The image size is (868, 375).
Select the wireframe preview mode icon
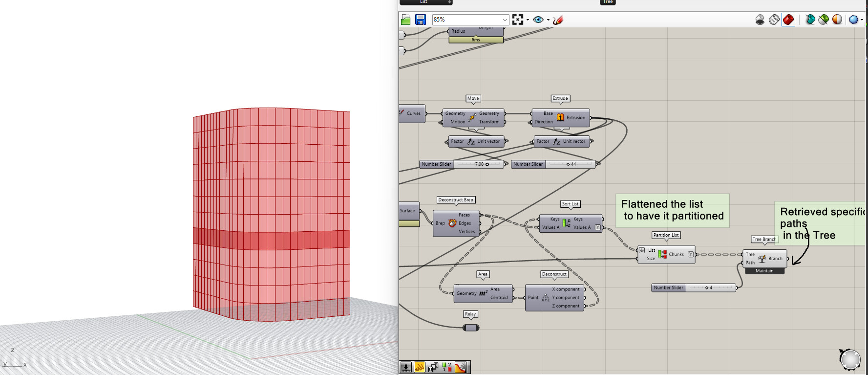tap(774, 20)
